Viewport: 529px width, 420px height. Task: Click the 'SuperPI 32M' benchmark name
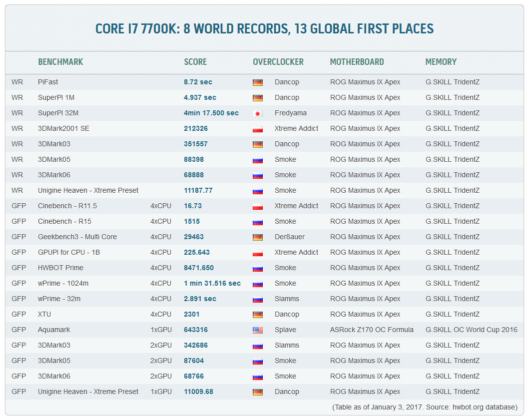pos(58,113)
